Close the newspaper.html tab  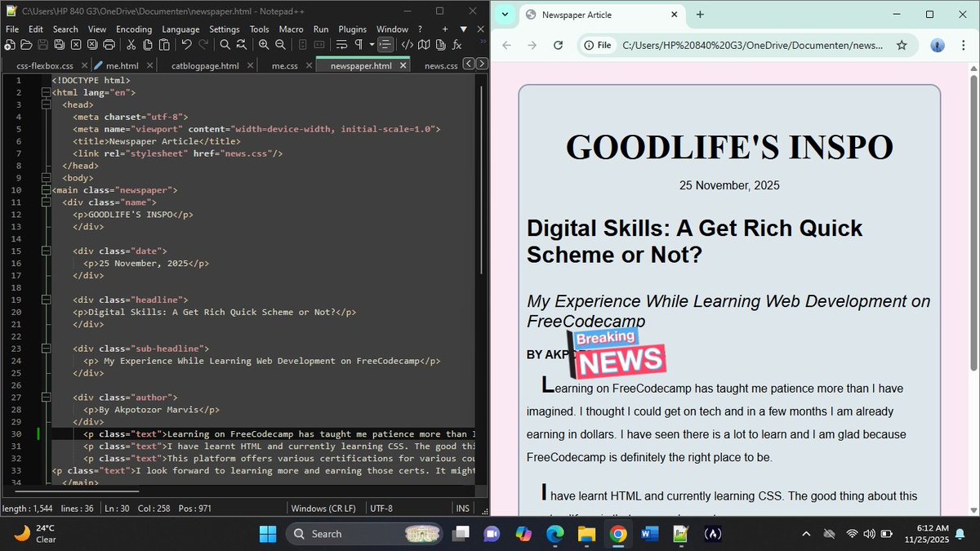tap(403, 65)
